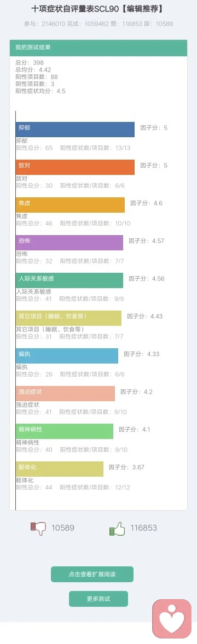Select the purple 恐怖 bar
Image resolution: width=197 pixels, height=644 pixels.
(69, 243)
